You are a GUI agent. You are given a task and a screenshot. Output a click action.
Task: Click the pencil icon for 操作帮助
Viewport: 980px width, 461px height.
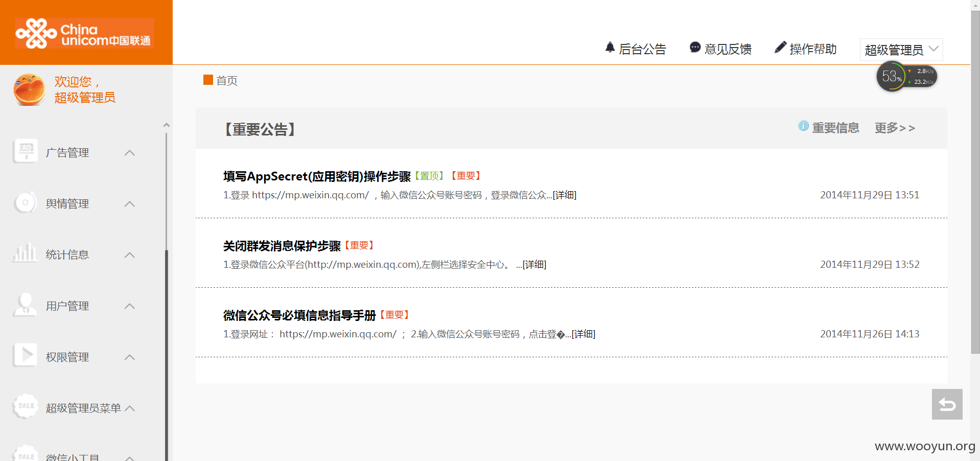pyautogui.click(x=780, y=48)
